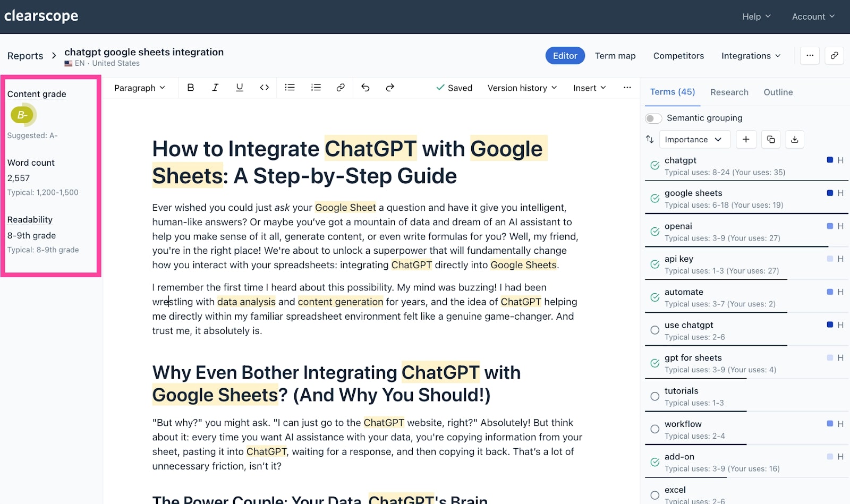Open the Integrations dropdown
The image size is (850, 504).
[x=751, y=56]
